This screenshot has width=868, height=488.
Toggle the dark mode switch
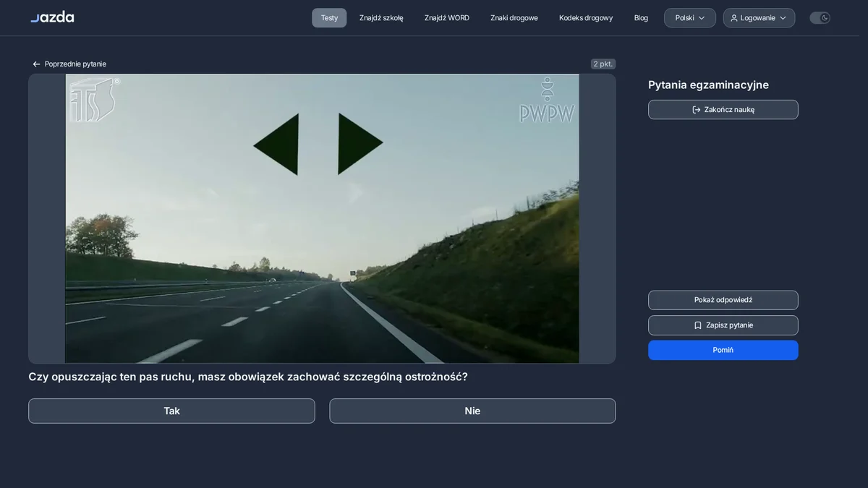pyautogui.click(x=820, y=18)
